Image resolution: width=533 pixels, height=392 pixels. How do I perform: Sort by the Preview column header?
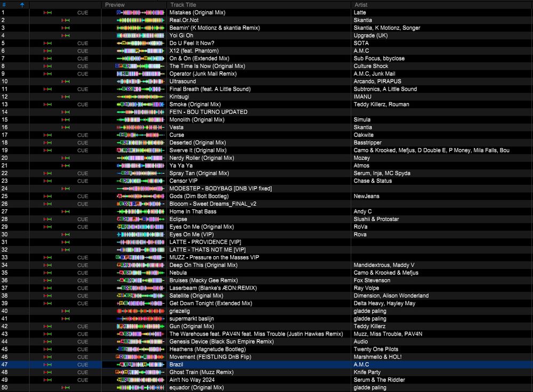pyautogui.click(x=115, y=5)
